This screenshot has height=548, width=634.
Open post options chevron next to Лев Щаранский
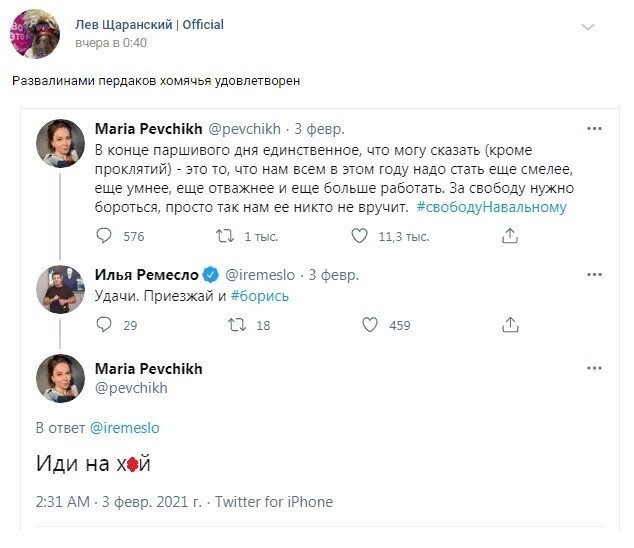[x=588, y=27]
